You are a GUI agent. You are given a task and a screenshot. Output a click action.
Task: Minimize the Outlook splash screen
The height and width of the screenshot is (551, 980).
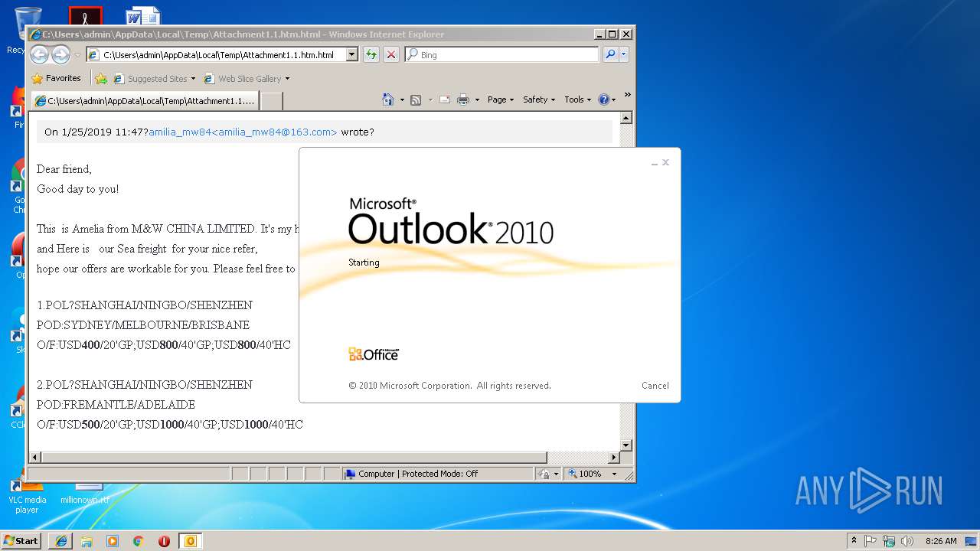(655, 163)
